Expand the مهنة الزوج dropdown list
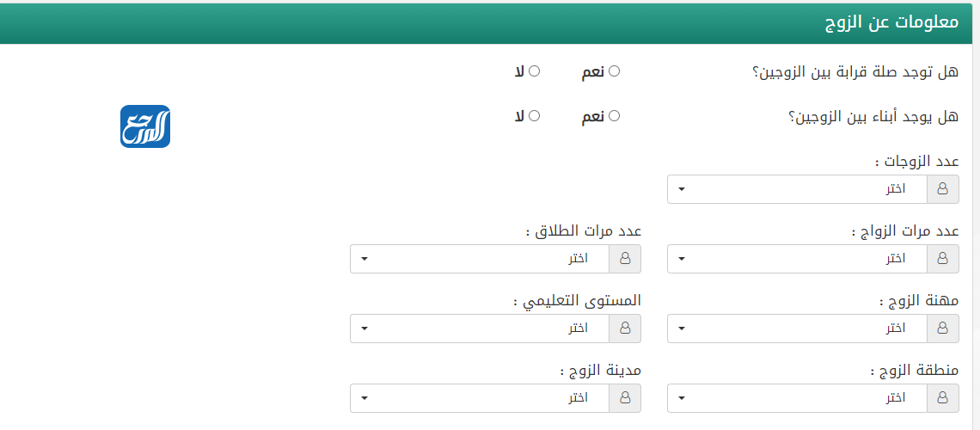The width and height of the screenshot is (980, 430). [797, 328]
